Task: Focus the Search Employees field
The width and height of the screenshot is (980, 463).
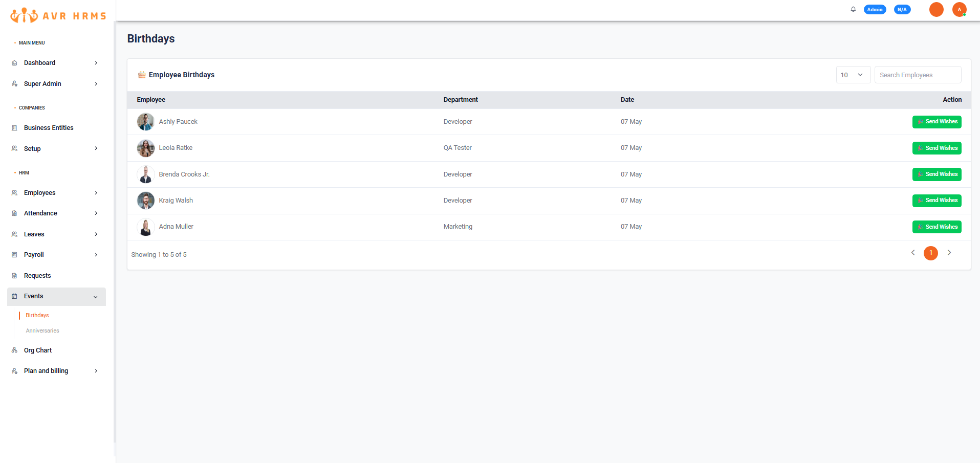Action: (918, 75)
